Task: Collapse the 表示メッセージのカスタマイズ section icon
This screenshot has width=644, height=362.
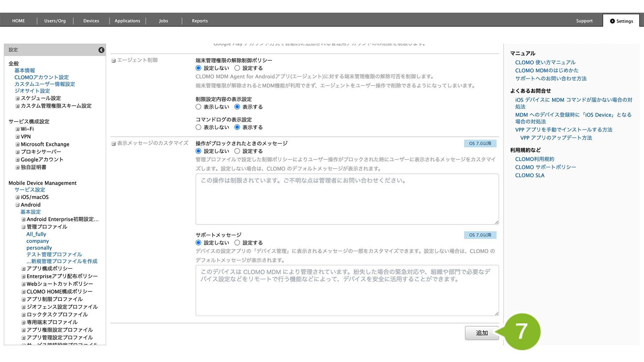Action: 113,144
